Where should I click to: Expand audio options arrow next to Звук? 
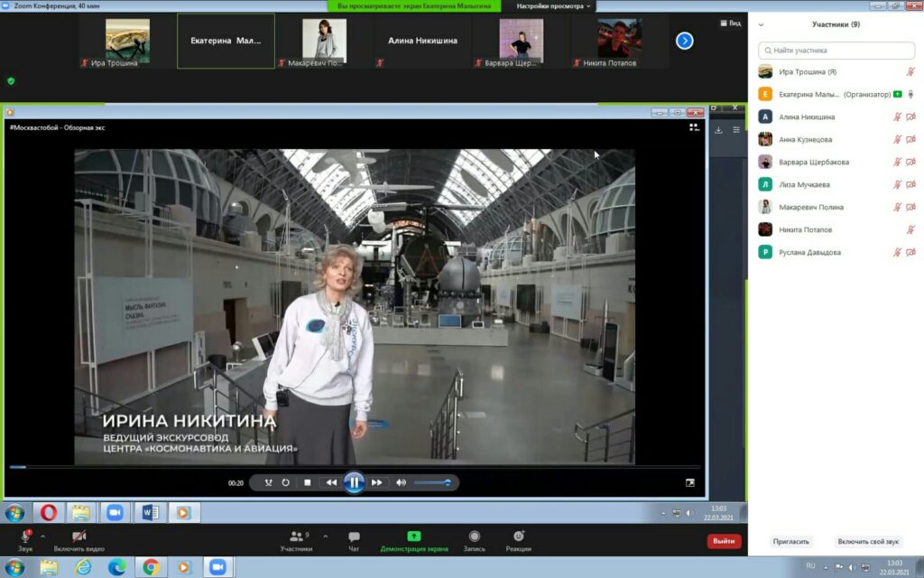[42, 536]
